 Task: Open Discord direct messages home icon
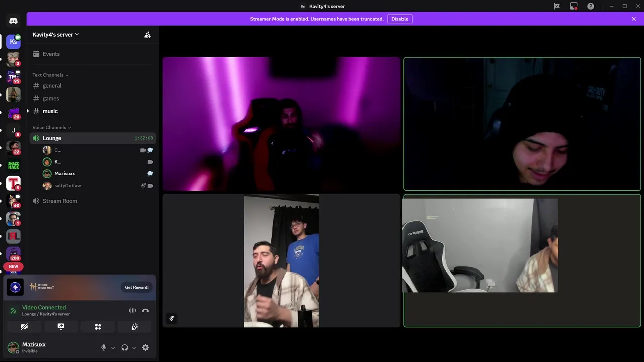13,21
